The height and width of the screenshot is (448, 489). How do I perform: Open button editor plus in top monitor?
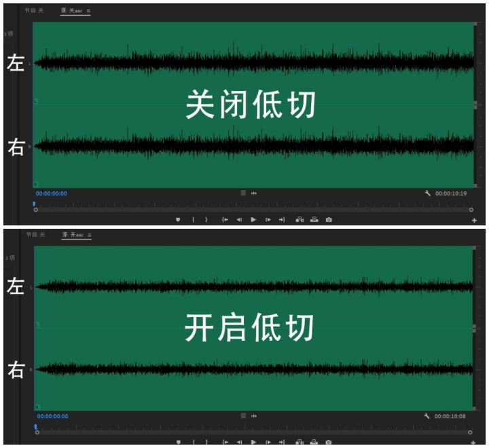tap(474, 221)
